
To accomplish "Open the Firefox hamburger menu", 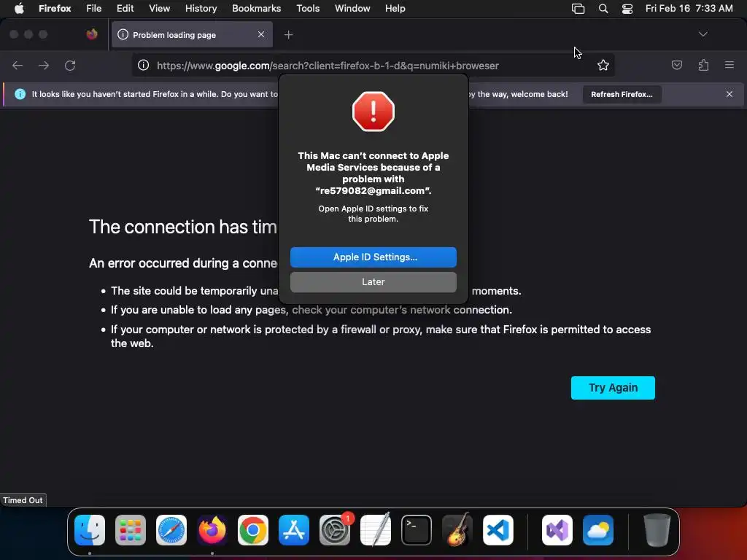I will 729,65.
